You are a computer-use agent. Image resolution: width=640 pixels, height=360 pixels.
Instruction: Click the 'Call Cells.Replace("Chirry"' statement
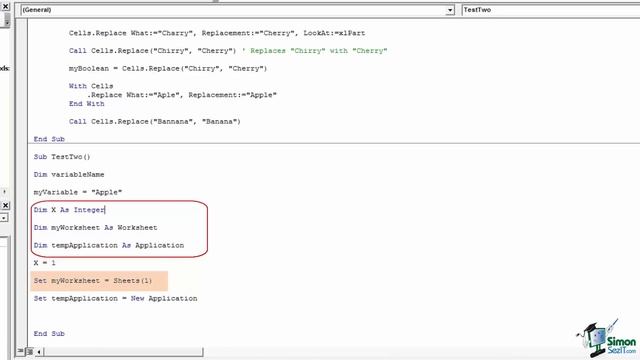tap(152, 51)
